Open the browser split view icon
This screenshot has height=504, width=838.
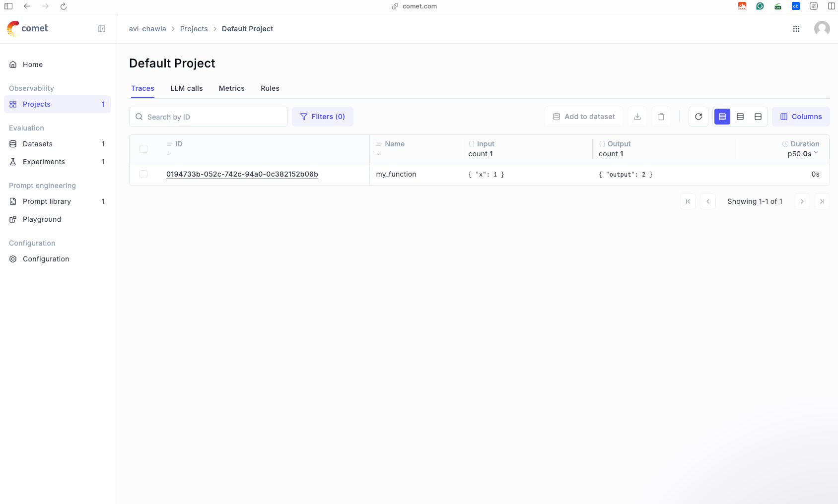point(832,6)
